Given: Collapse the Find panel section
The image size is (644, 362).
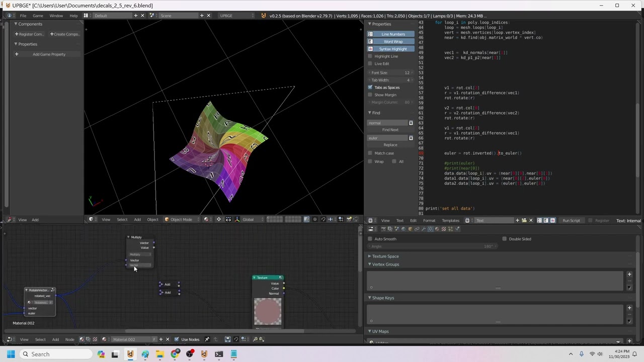Looking at the screenshot, I should (370, 113).
